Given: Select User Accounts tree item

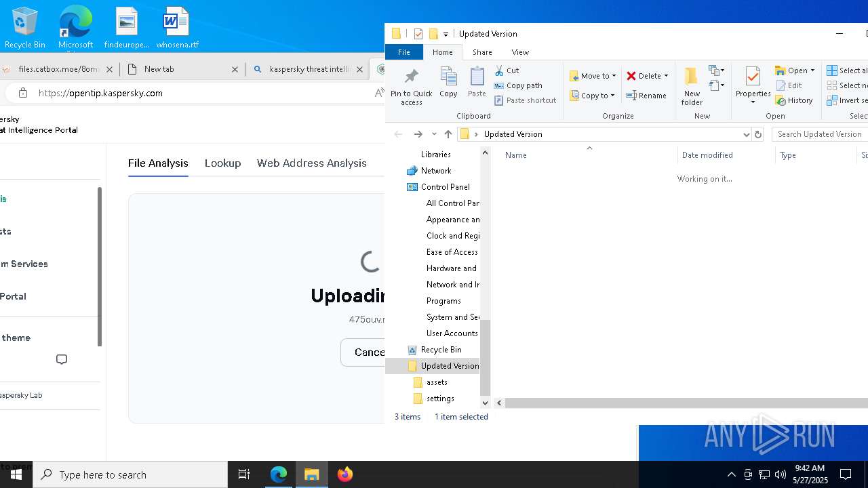Looking at the screenshot, I should click(452, 333).
